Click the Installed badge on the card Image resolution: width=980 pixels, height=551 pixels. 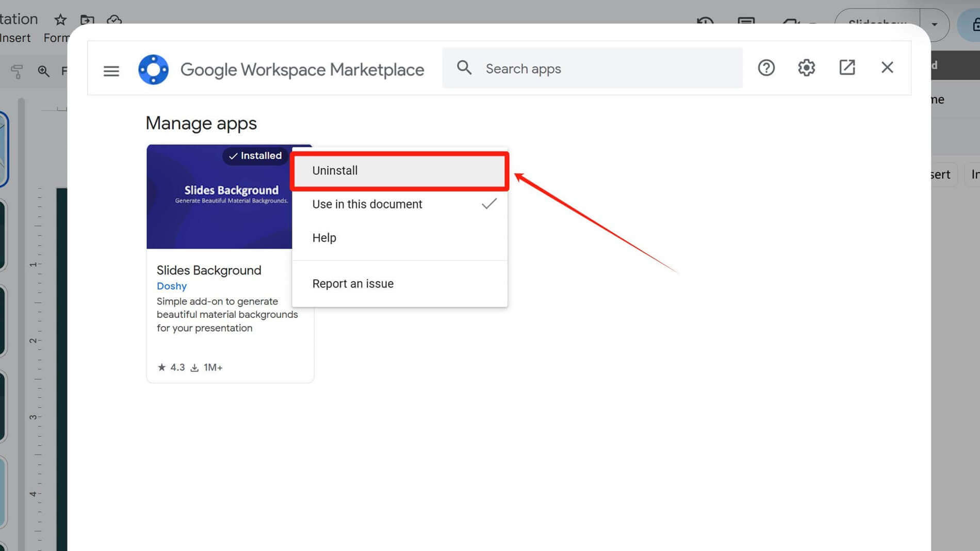(255, 156)
